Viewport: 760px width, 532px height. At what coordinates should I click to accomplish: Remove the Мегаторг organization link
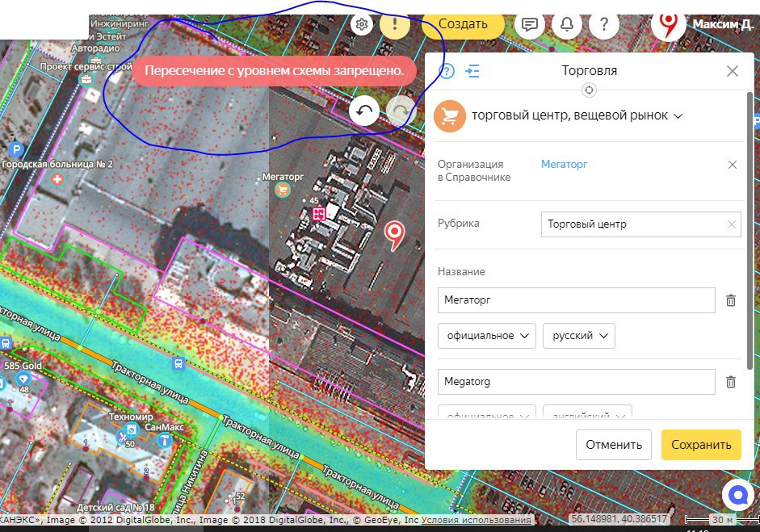733,165
